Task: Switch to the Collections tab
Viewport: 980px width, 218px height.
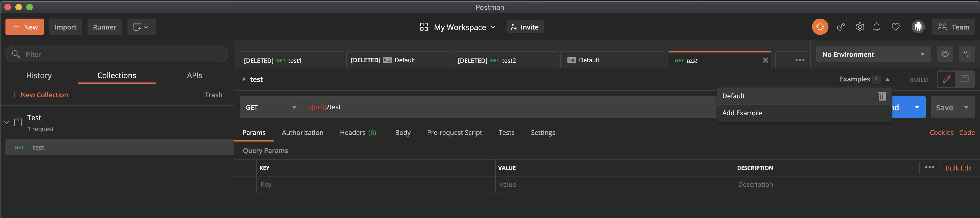Action: tap(117, 75)
